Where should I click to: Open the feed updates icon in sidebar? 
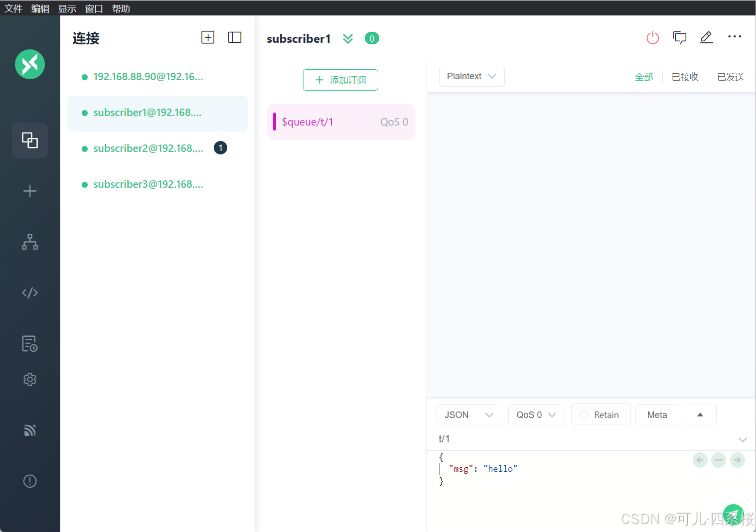click(30, 430)
